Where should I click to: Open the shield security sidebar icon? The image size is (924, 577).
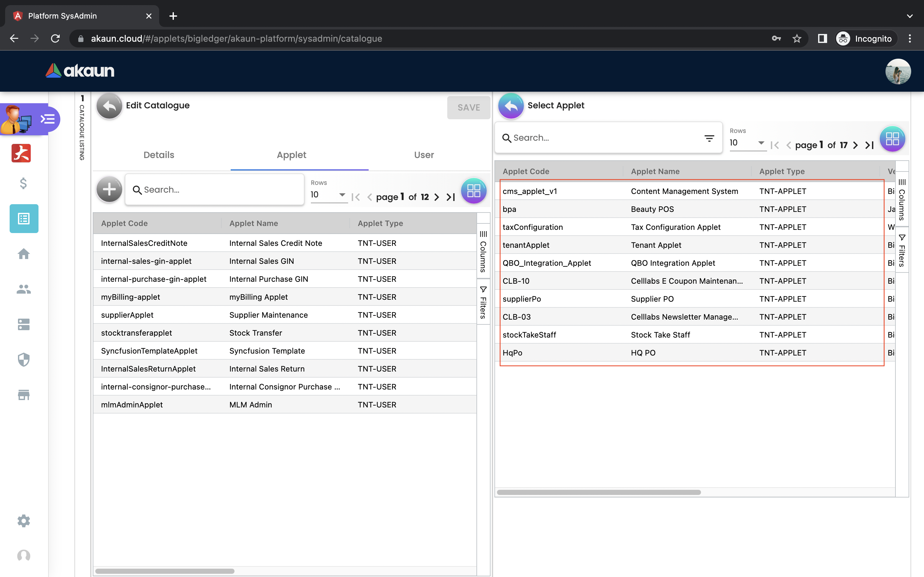click(x=24, y=359)
